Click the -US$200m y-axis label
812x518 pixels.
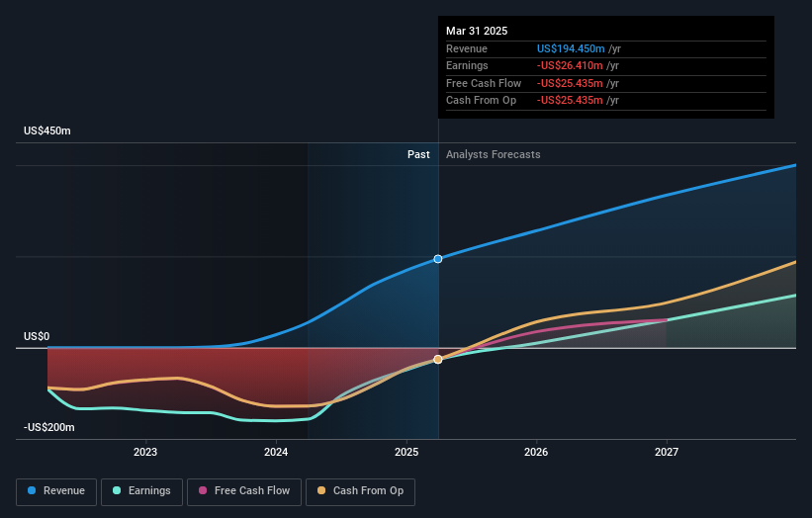pyautogui.click(x=49, y=427)
